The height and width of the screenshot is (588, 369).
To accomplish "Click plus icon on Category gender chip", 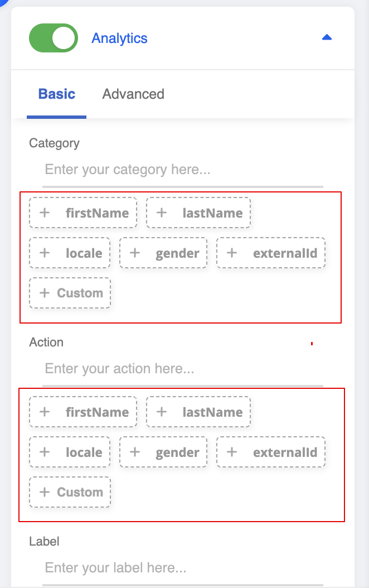I will pos(134,253).
